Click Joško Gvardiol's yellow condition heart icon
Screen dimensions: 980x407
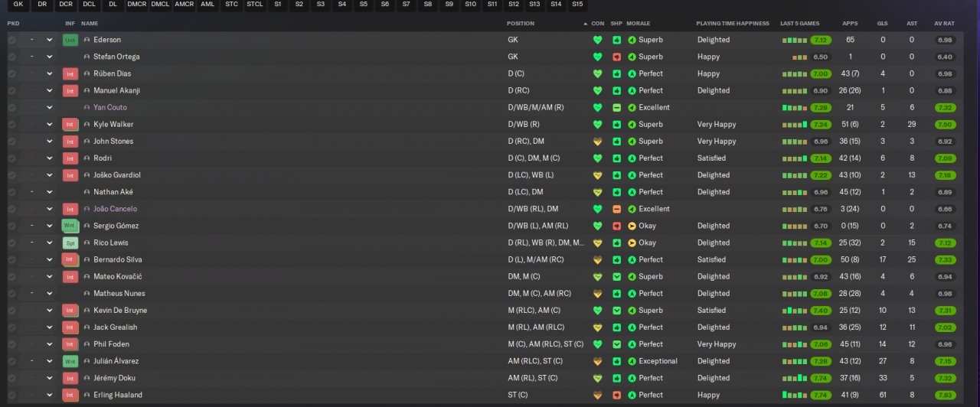[598, 175]
